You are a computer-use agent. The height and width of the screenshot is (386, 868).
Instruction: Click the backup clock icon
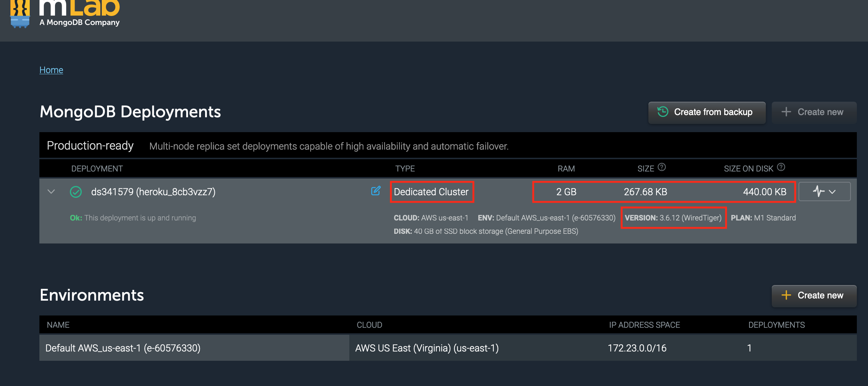point(663,112)
